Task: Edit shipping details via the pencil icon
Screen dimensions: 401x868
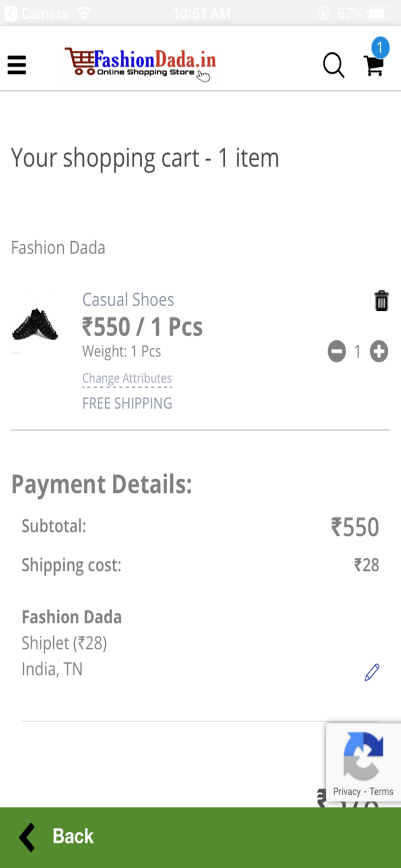Action: click(371, 671)
